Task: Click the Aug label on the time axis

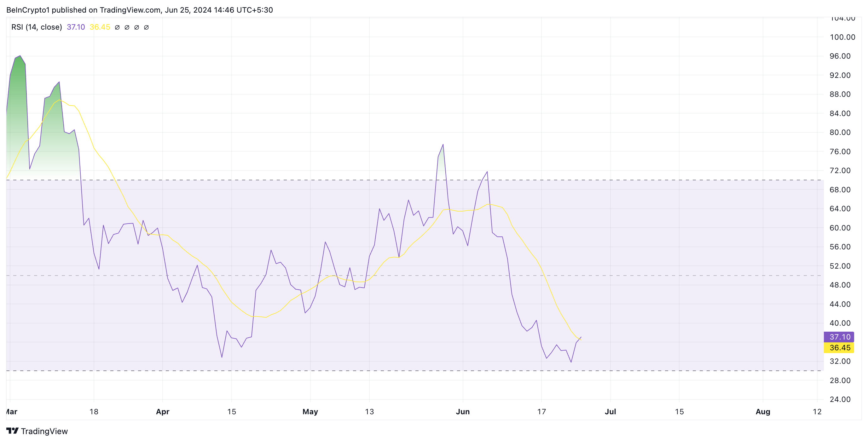Action: click(x=763, y=412)
